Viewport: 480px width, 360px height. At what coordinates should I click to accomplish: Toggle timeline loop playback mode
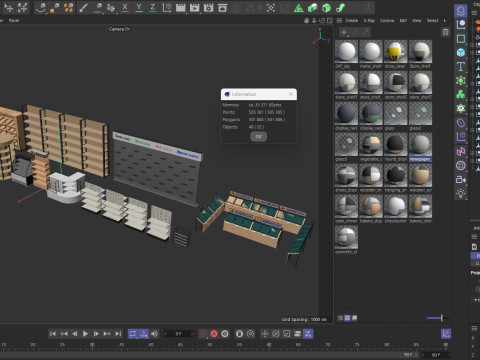[x=133, y=334]
